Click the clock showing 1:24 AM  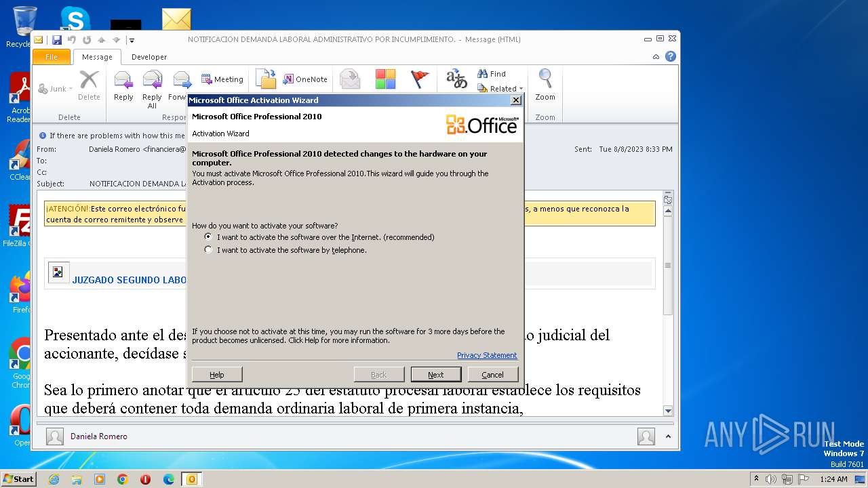coord(833,479)
